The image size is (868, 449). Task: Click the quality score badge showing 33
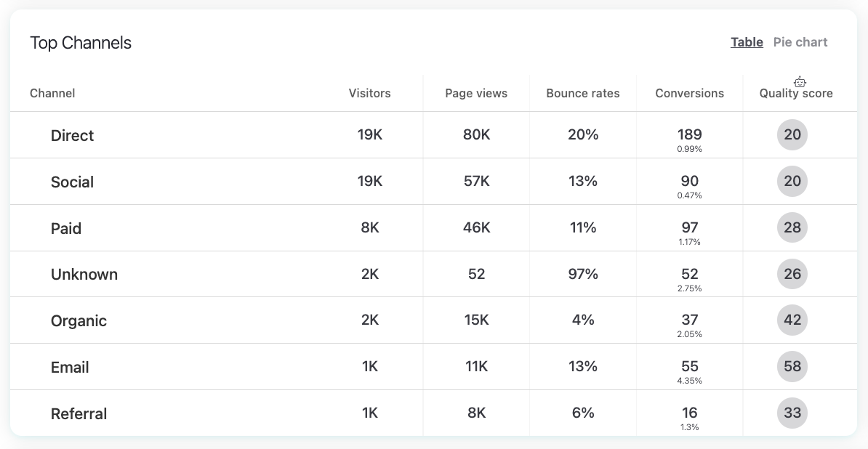click(x=792, y=413)
